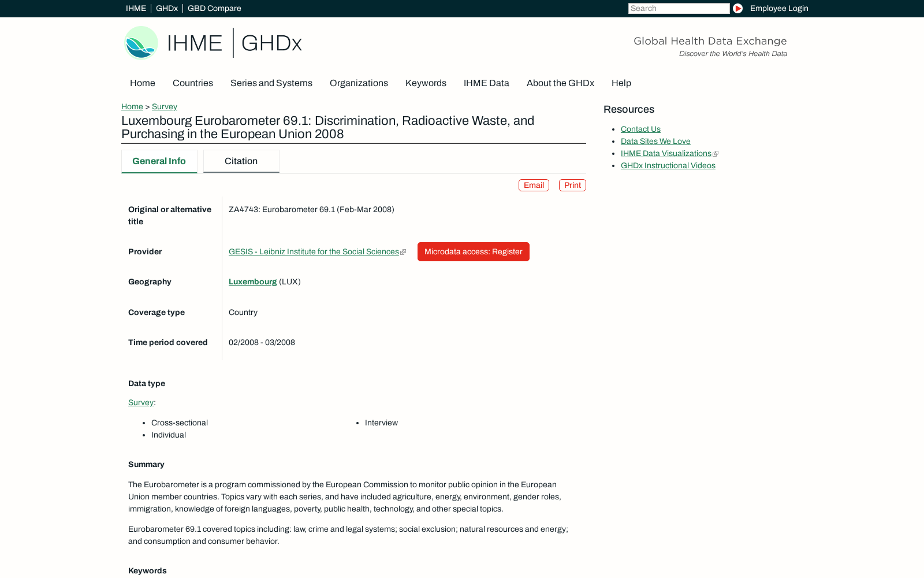
Task: Click the page title Luxembourg Eurobarometer 69.1
Action: pyautogui.click(x=327, y=127)
